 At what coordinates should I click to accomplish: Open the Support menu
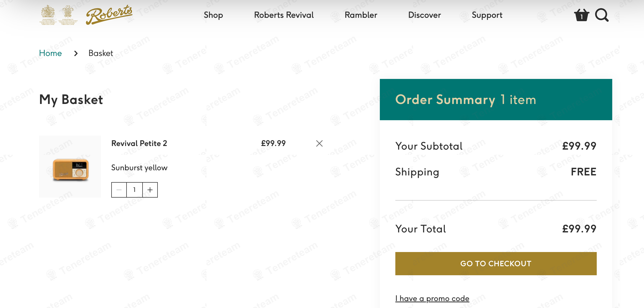[x=487, y=15]
